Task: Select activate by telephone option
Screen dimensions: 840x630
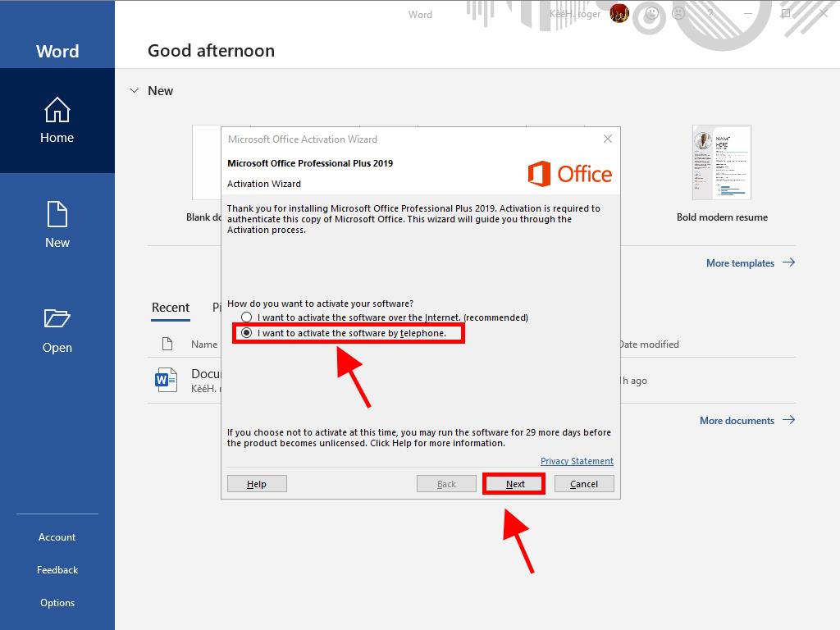Action: [247, 333]
